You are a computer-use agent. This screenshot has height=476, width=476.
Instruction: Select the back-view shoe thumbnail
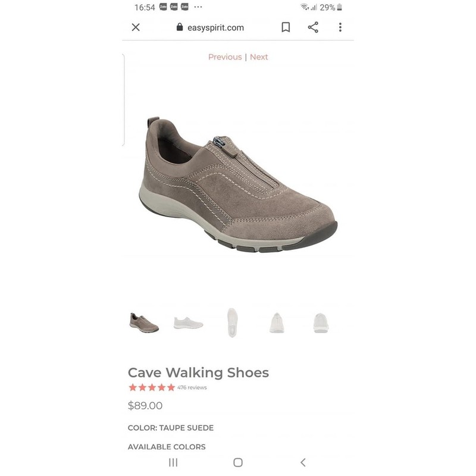point(321,323)
